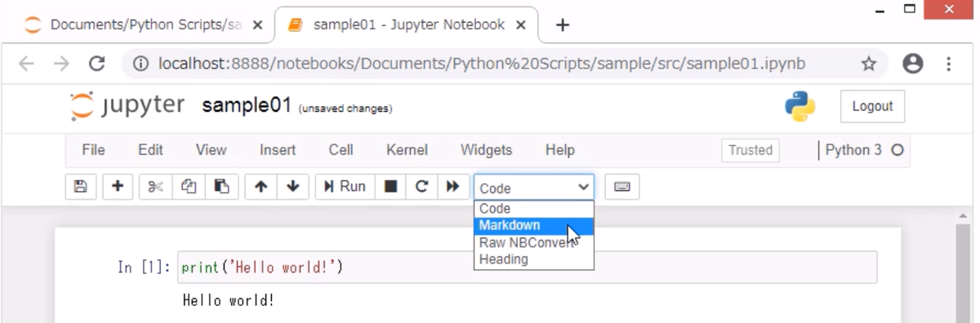
Task: Restart kernel and rerun all with the fast-forward icon
Action: (452, 187)
